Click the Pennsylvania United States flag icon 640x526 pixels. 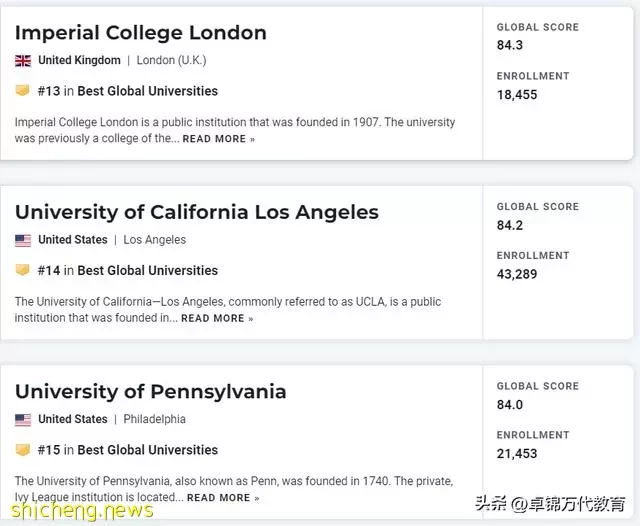pos(23,420)
